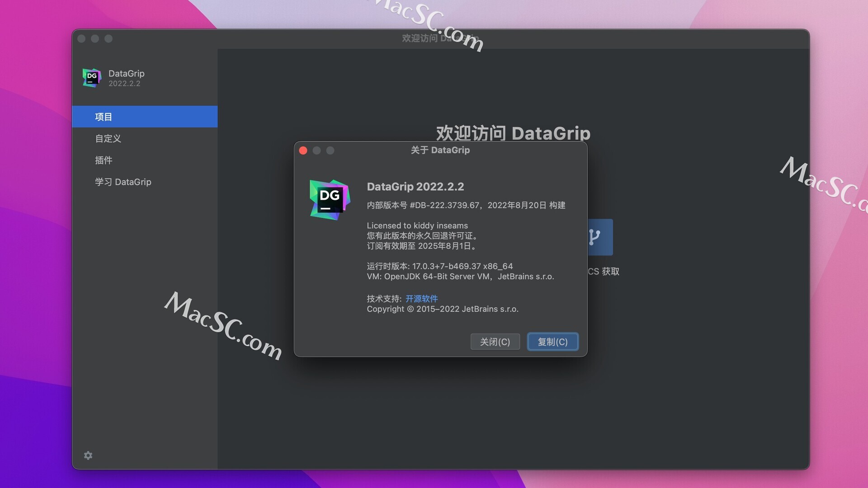
Task: Click the DataGrip application icon
Action: (x=92, y=77)
